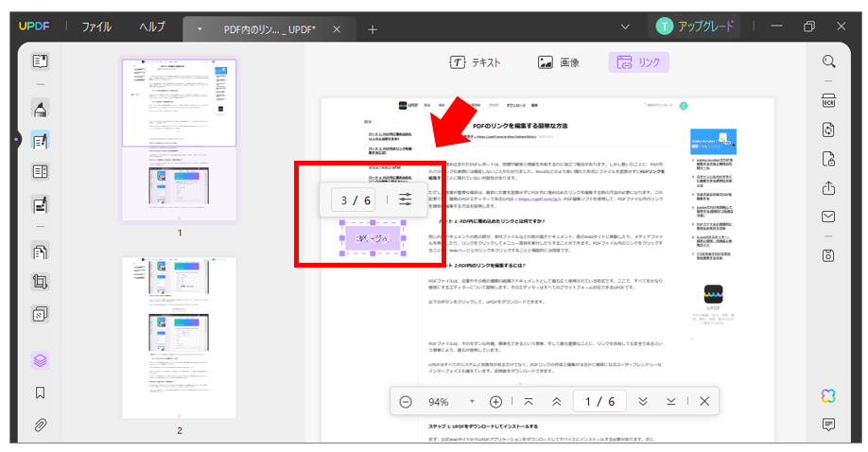868x452 pixels.
Task: Zoom in with the plus button
Action: (496, 402)
